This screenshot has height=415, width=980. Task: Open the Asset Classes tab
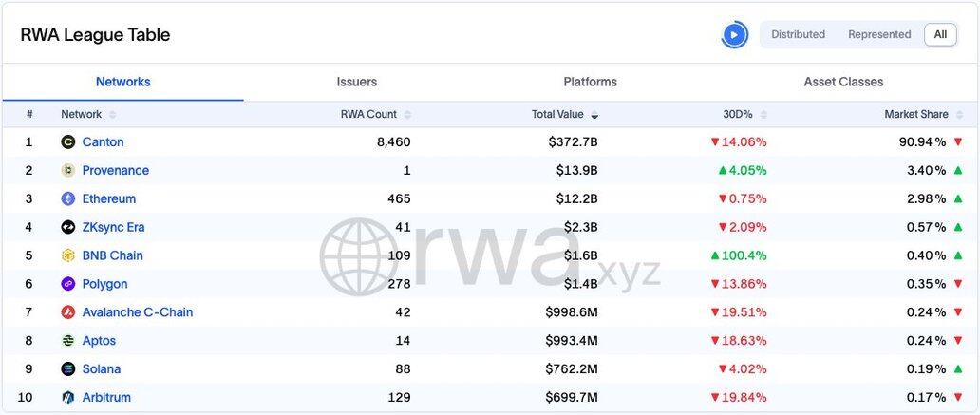[843, 83]
